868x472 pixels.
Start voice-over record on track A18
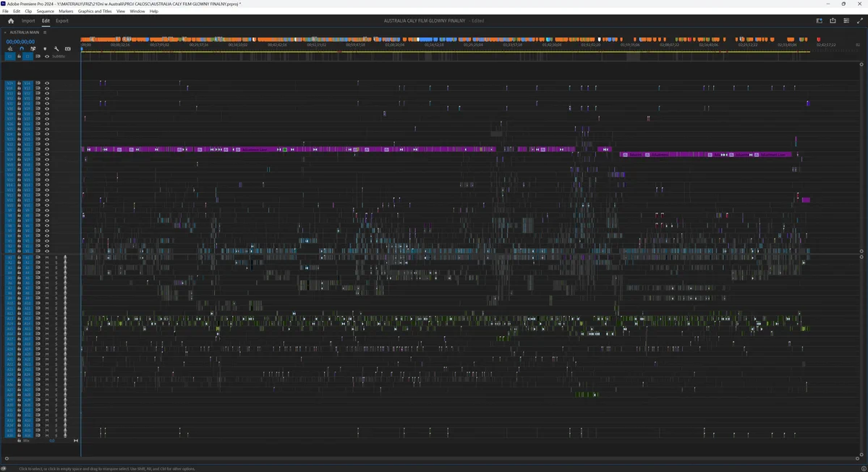65,344
